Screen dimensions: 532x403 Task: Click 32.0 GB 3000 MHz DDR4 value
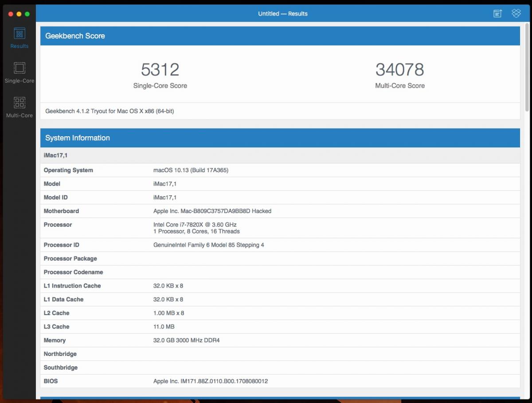pos(186,340)
